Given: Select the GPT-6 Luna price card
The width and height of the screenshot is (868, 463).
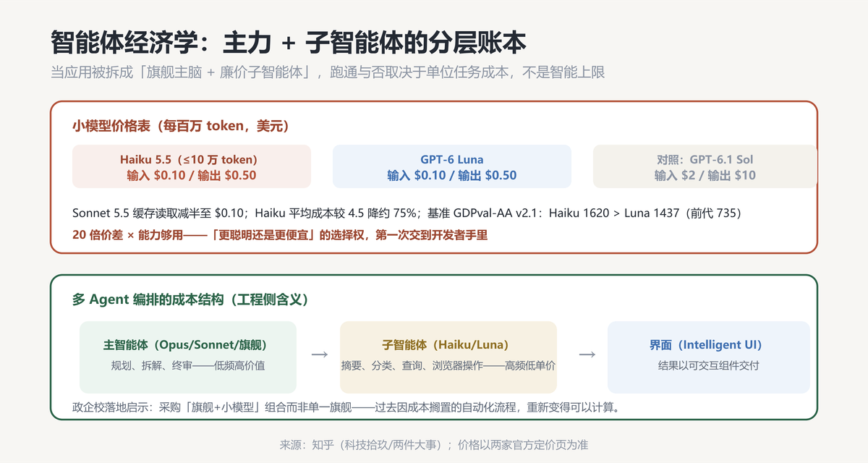Looking at the screenshot, I should (x=452, y=166).
